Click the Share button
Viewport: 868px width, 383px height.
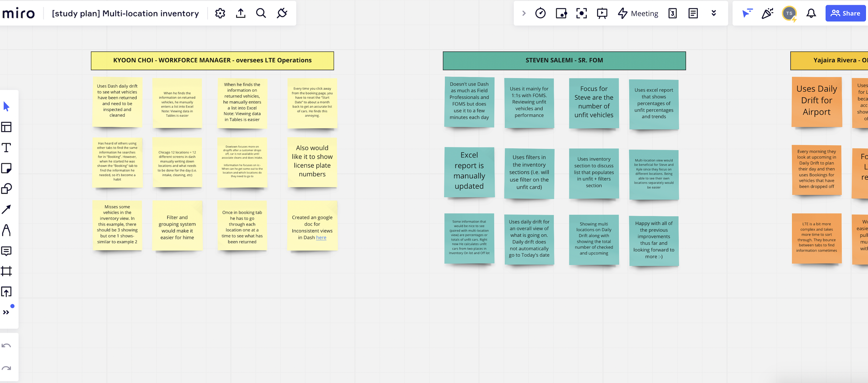(x=845, y=14)
